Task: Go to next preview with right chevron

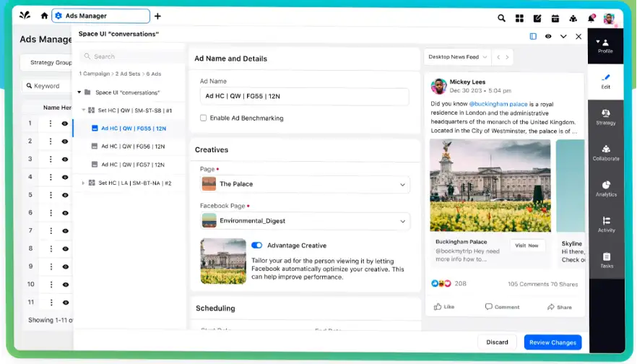Action: 507,57
